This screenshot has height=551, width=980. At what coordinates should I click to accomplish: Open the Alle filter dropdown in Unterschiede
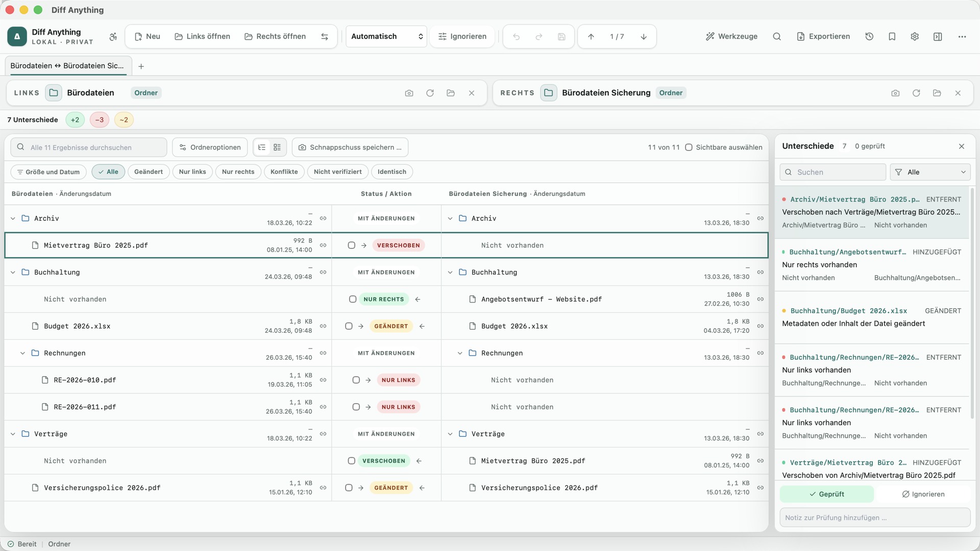pyautogui.click(x=930, y=172)
